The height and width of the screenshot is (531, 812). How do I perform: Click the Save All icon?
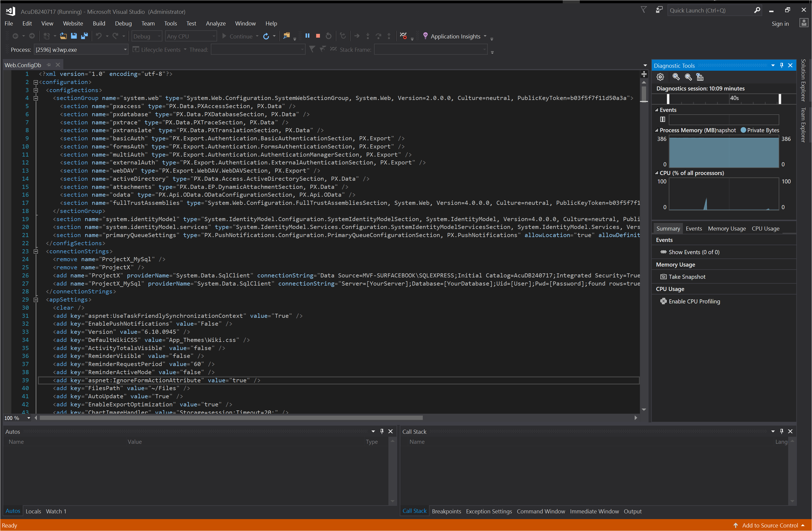[84, 36]
